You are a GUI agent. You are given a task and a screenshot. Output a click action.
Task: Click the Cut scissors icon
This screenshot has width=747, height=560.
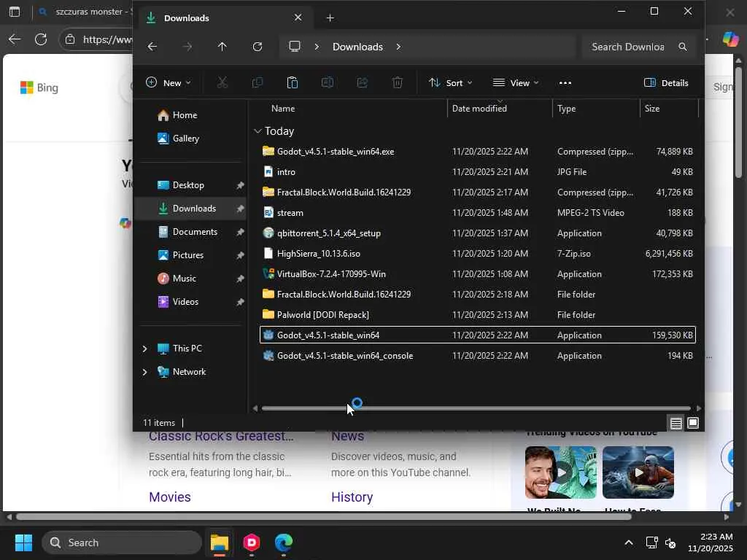tap(222, 82)
